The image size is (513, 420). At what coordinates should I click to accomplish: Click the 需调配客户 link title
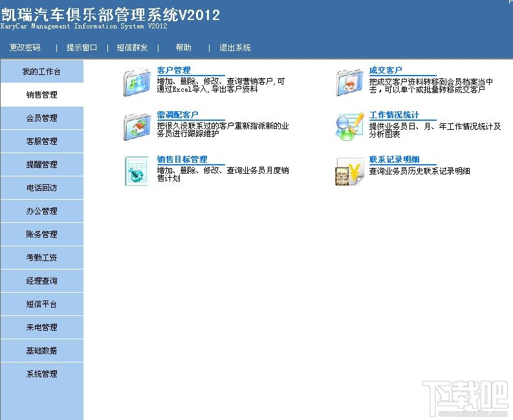[177, 115]
